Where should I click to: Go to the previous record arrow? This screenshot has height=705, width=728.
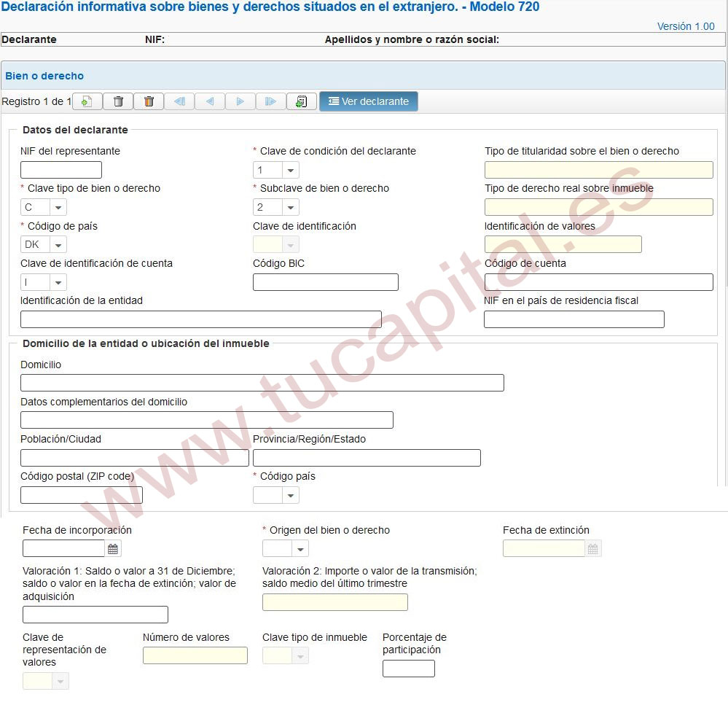(210, 101)
